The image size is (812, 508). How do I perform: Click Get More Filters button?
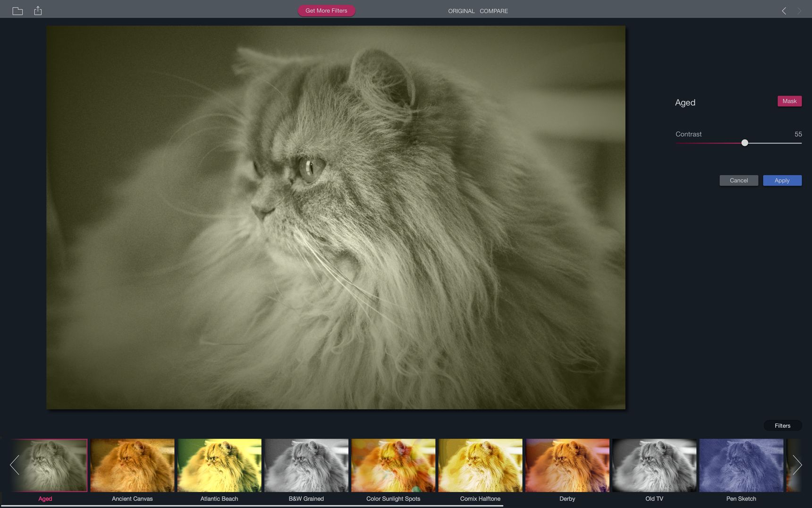326,10
